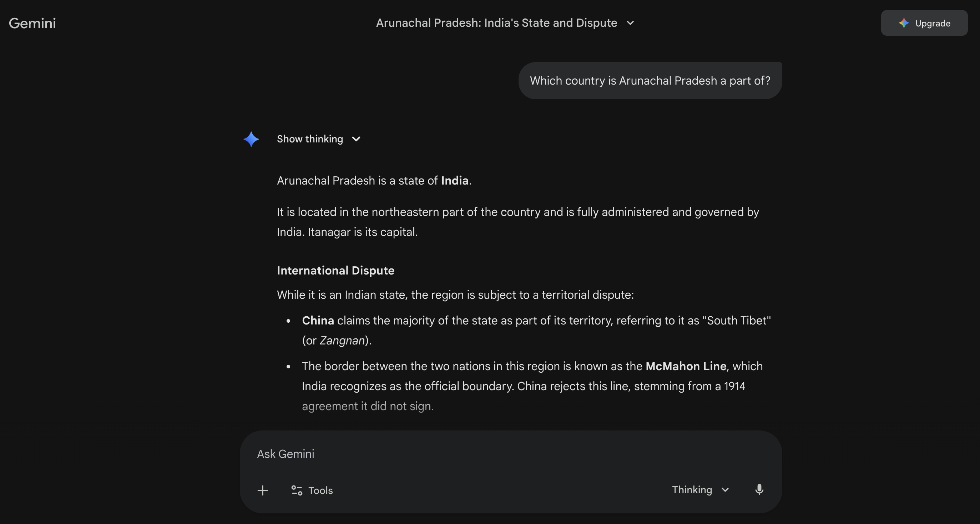
Task: Click the Tools button label
Action: tap(320, 490)
